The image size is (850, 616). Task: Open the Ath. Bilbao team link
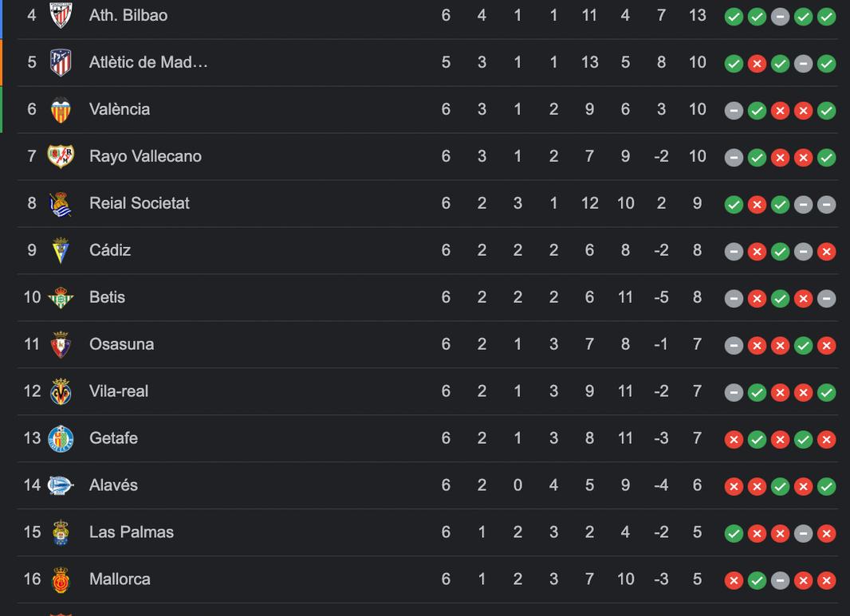[128, 15]
